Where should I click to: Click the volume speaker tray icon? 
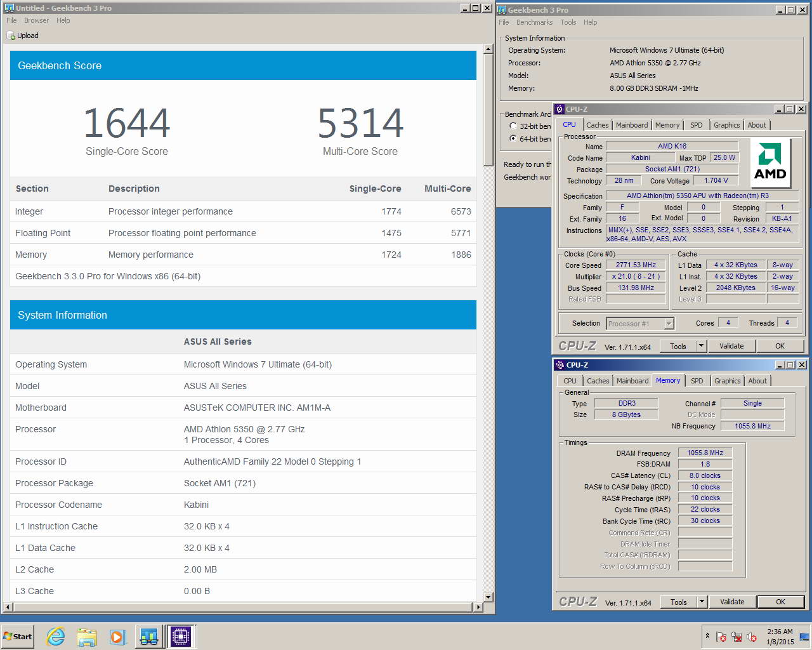[752, 637]
